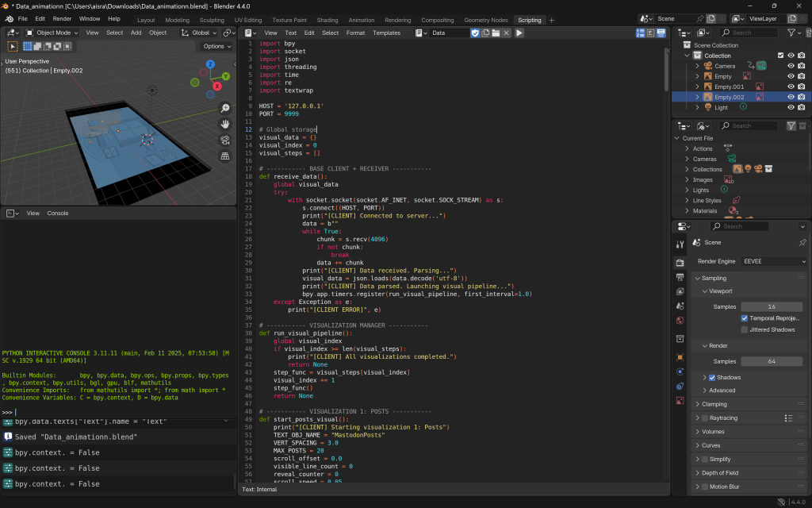The image size is (812, 508).
Task: Toggle the Shadows checkbox
Action: [x=712, y=377]
